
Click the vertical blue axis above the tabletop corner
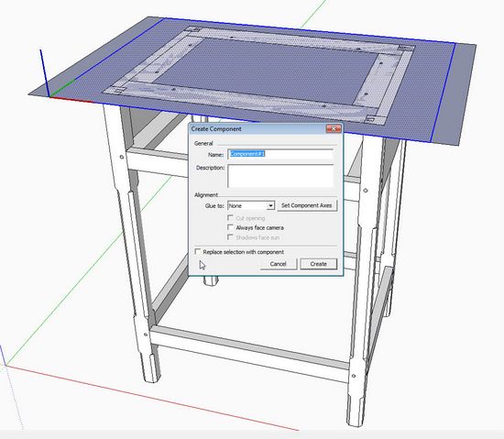[x=44, y=72]
